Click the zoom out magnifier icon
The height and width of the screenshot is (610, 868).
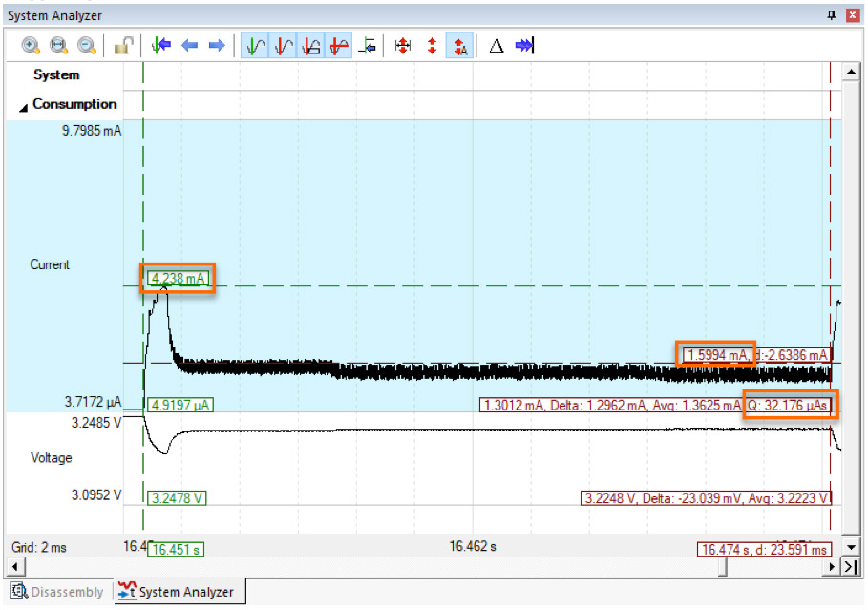point(86,46)
